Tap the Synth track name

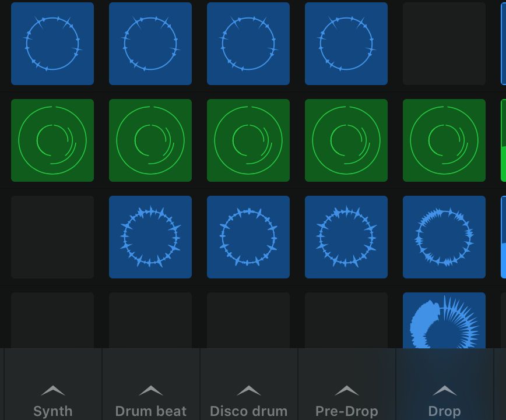point(52,411)
